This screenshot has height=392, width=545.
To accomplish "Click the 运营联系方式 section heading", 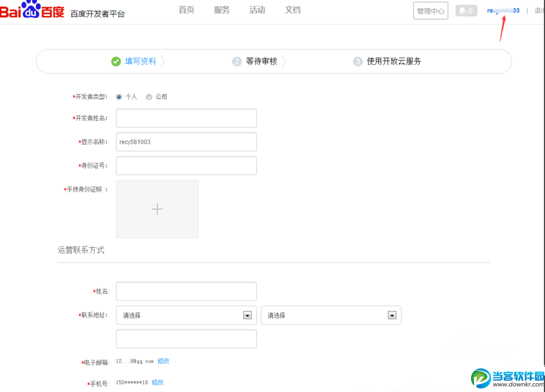I will click(81, 250).
